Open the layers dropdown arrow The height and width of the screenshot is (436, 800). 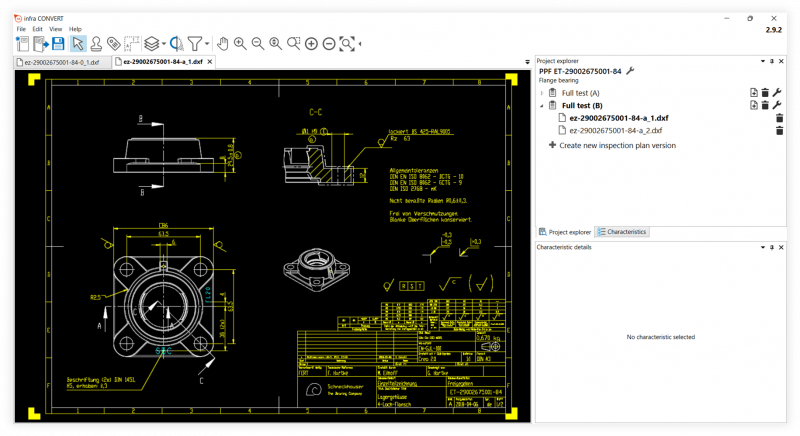[163, 44]
